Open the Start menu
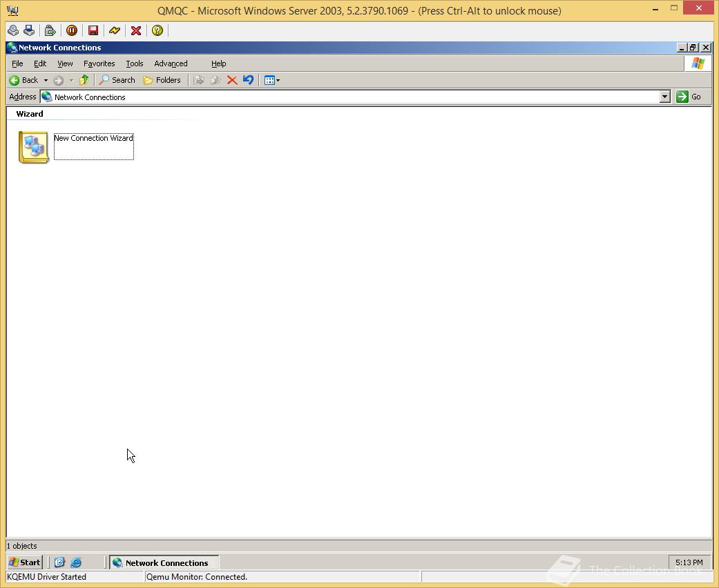The width and height of the screenshot is (719, 588). (25, 562)
